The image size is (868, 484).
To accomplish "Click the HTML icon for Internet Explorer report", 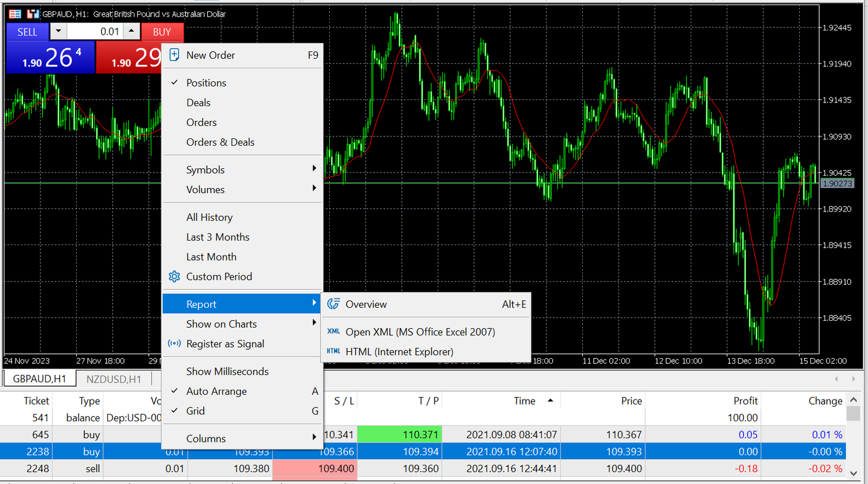I will [334, 351].
